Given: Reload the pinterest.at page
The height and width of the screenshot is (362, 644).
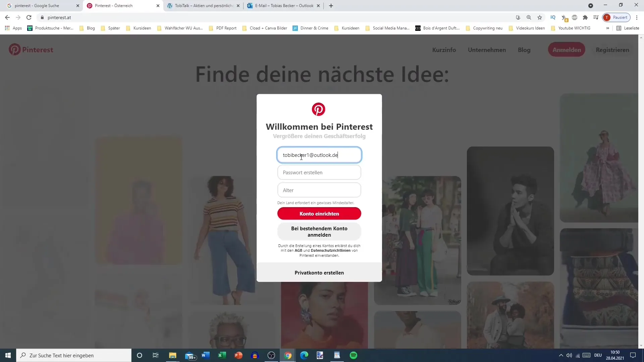Looking at the screenshot, I should click(x=29, y=17).
